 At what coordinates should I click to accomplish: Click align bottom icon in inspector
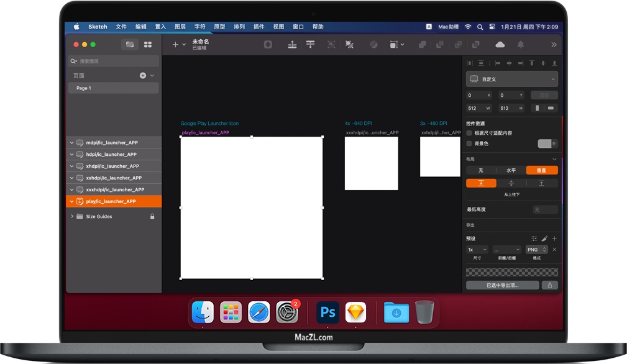tap(554, 63)
